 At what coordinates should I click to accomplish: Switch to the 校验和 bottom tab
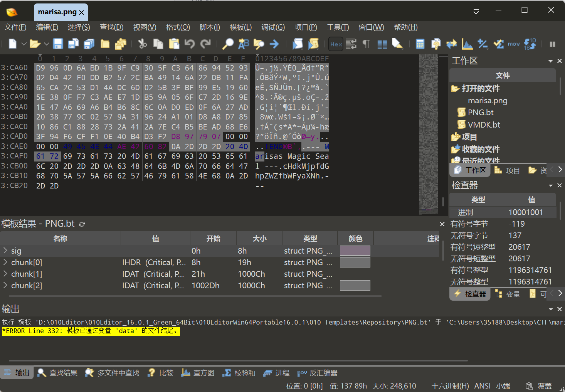pos(239,373)
